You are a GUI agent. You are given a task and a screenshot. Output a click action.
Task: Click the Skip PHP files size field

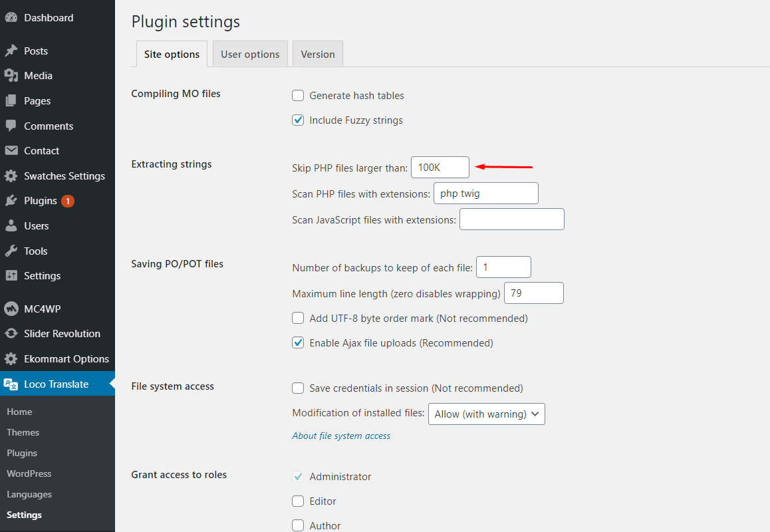[x=440, y=168]
